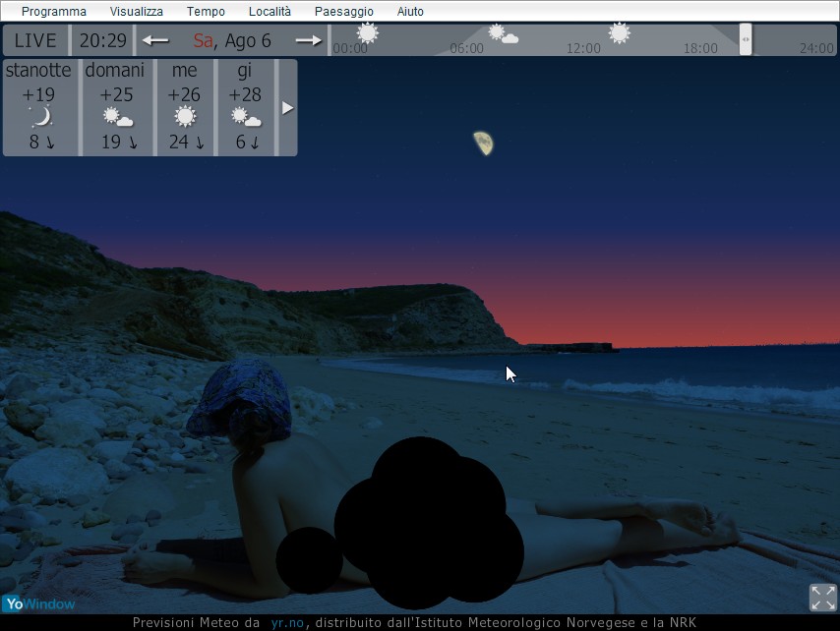Click the +25 temperature under domani

click(116, 94)
